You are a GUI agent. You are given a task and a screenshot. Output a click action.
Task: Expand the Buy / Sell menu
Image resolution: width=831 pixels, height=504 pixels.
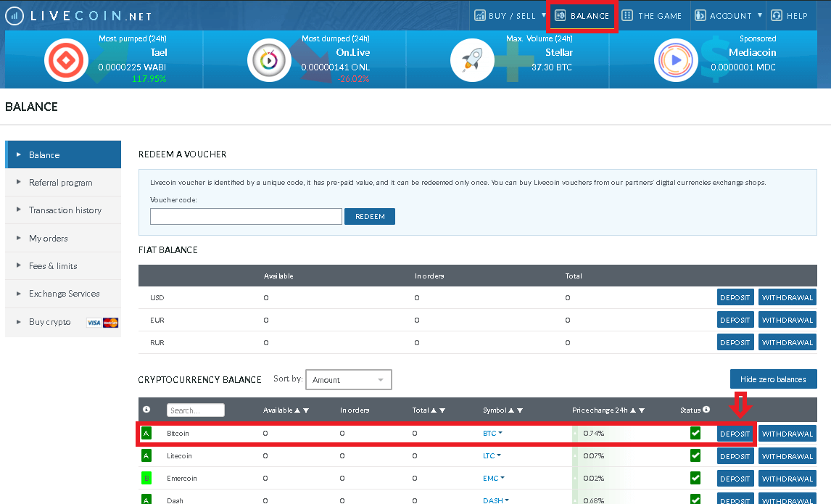[511, 15]
